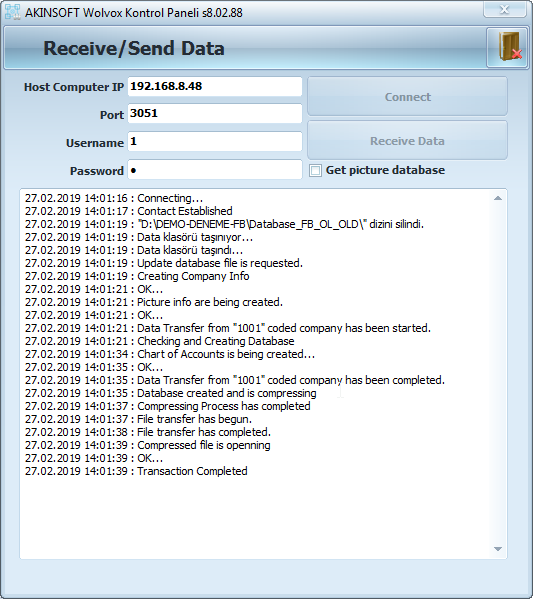The height and width of the screenshot is (599, 533).
Task: Click the exit door icon
Action: (x=507, y=48)
